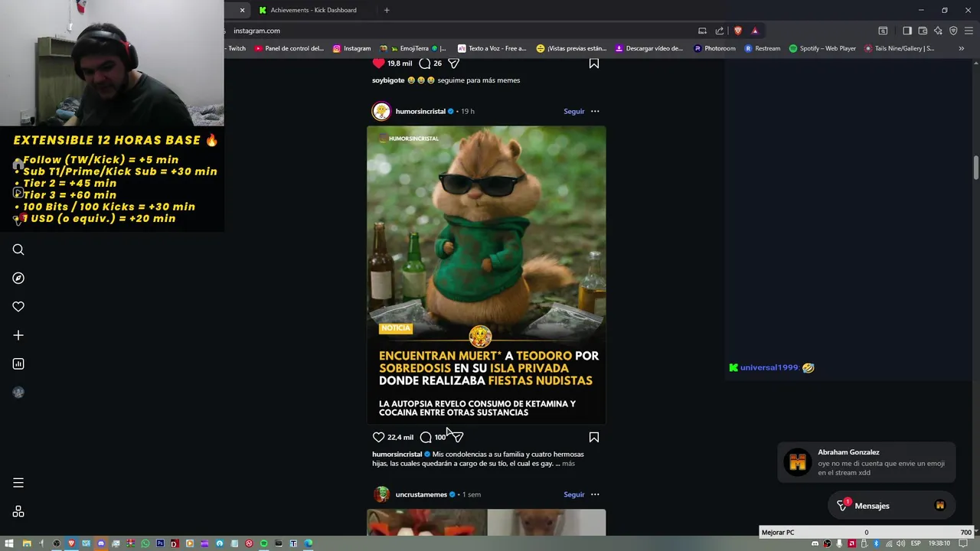Open Panel de control bookmark
Image resolution: width=980 pixels, height=551 pixels.
point(289,48)
